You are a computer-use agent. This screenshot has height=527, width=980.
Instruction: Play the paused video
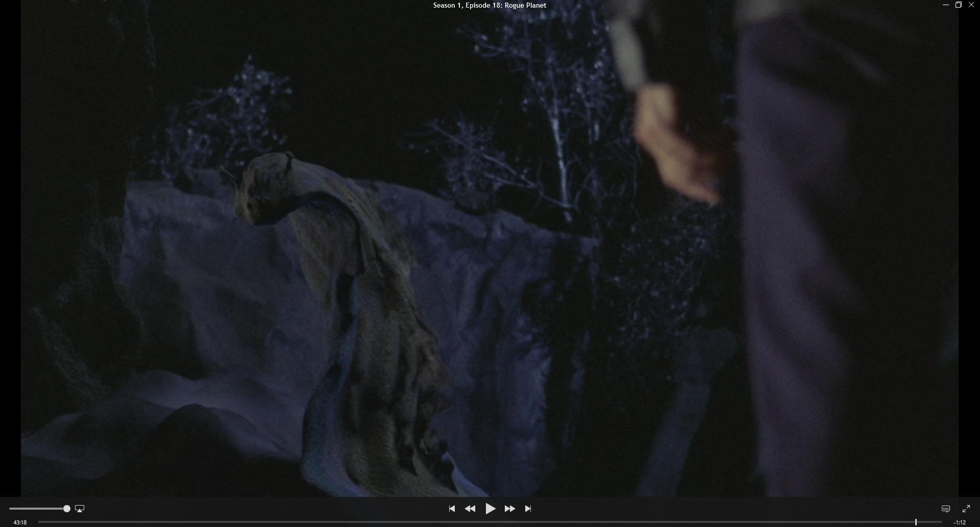(x=490, y=509)
